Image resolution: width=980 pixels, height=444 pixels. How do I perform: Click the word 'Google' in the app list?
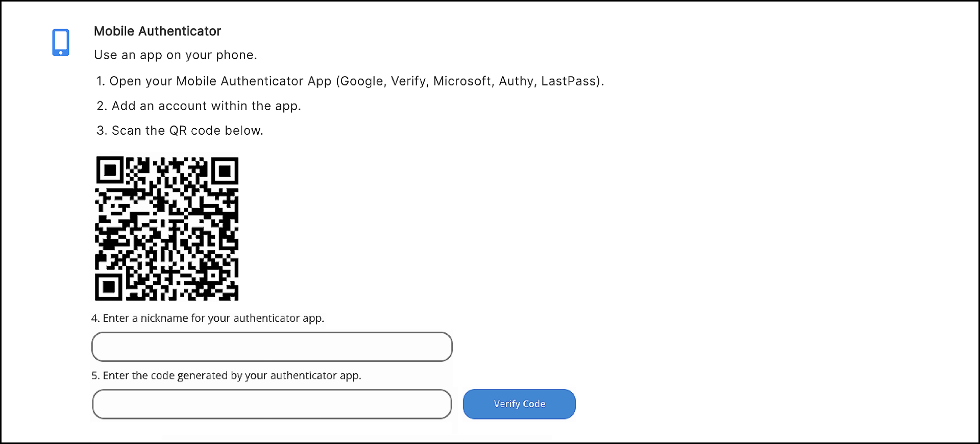(x=361, y=81)
